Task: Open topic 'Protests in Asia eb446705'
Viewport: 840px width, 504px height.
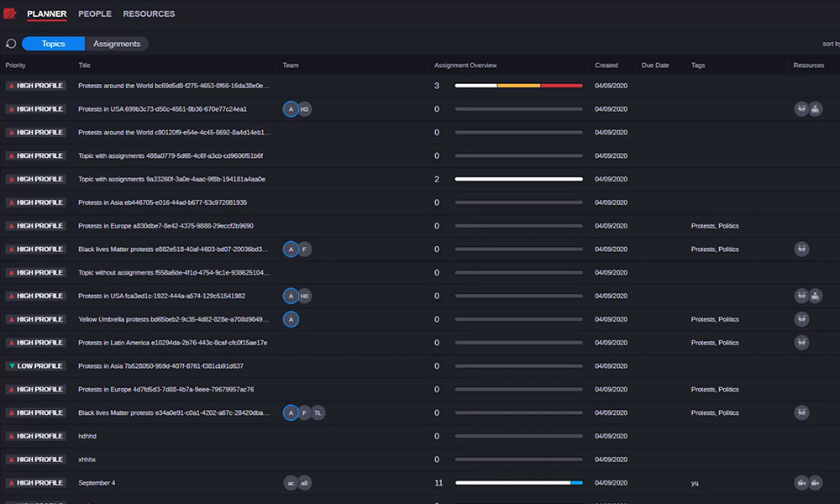Action: pos(162,202)
